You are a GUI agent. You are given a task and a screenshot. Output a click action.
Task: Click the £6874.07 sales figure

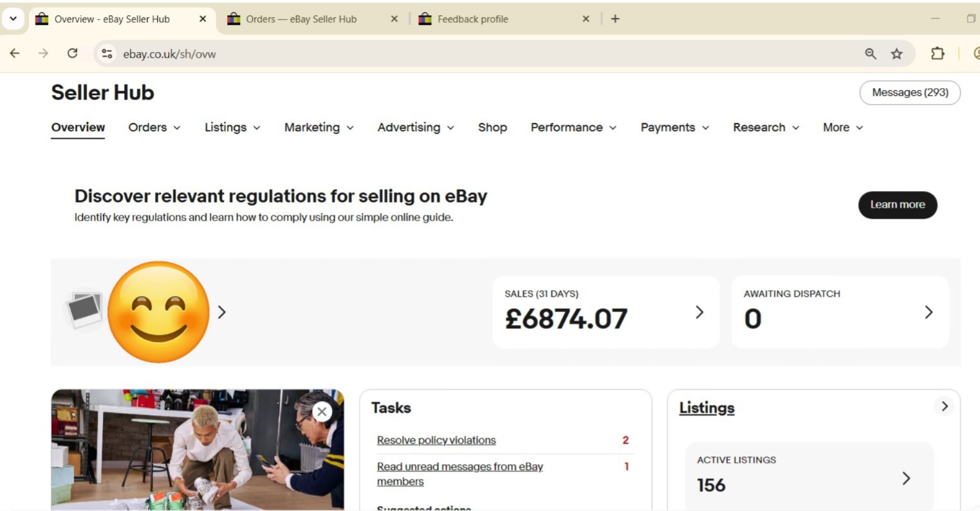[566, 319]
